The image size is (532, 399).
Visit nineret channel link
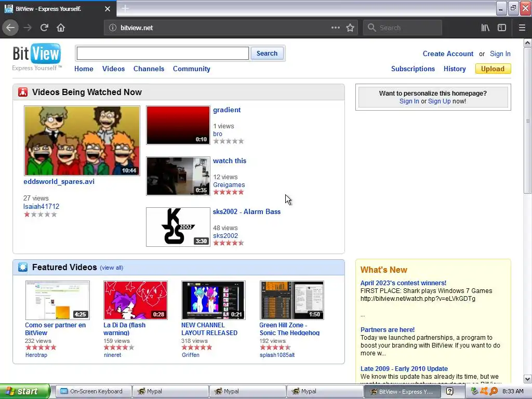pos(112,355)
